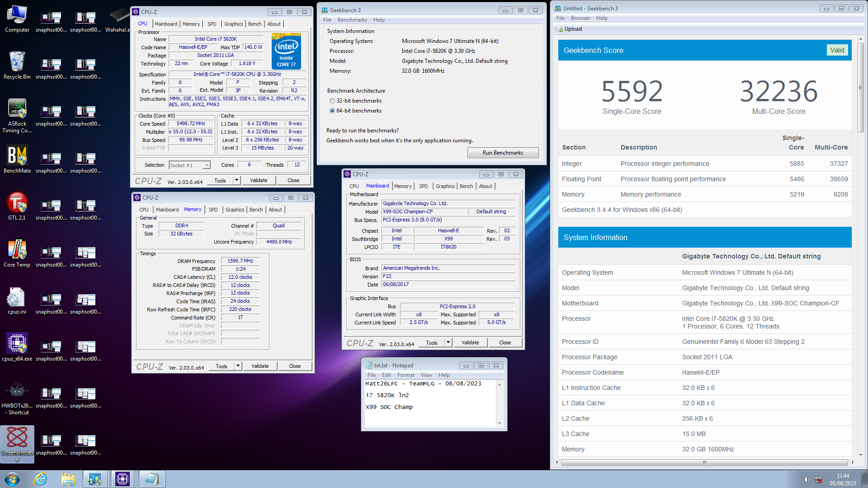Open the BenchMate desktop icon
This screenshot has width=868, height=488.
point(17,160)
